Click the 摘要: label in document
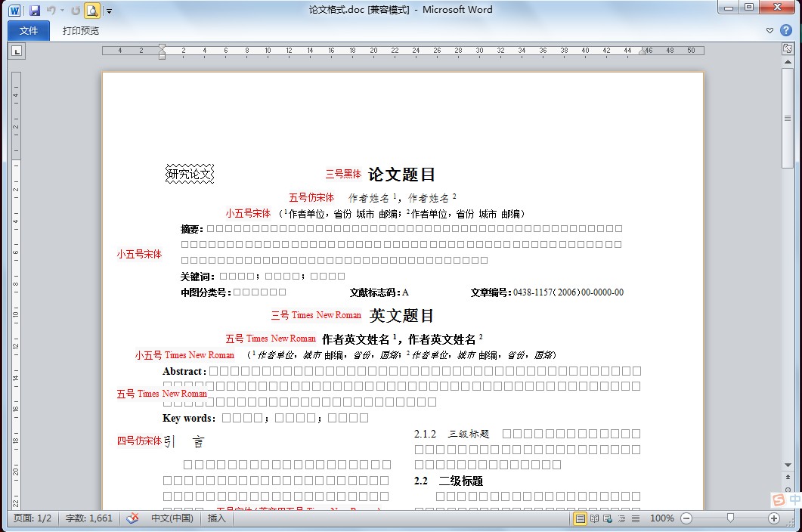This screenshot has width=802, height=532. [192, 229]
